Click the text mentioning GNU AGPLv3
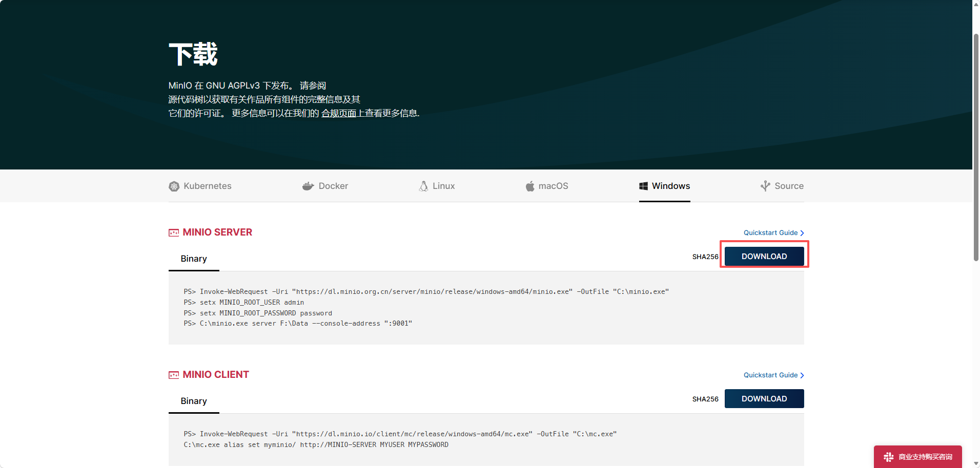 click(247, 86)
